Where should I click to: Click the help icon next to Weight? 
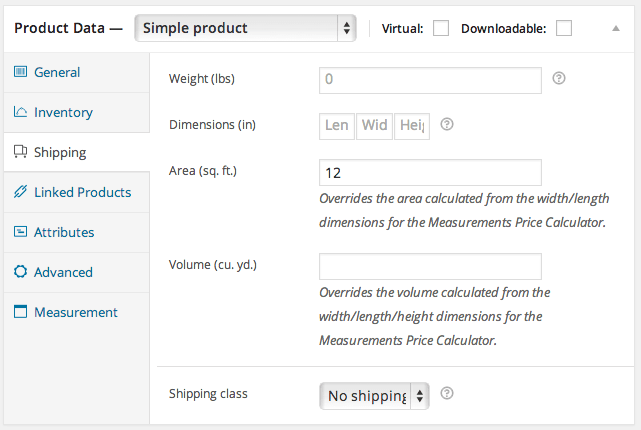pyautogui.click(x=559, y=78)
